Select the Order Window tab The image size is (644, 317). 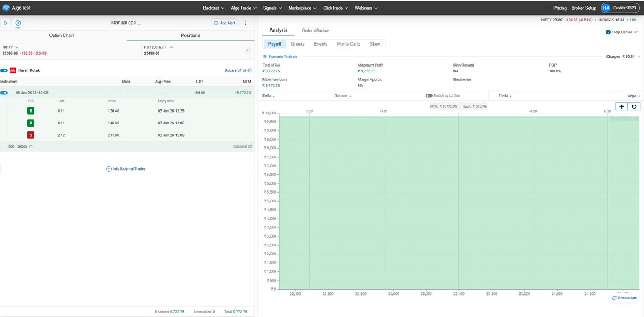pyautogui.click(x=315, y=31)
